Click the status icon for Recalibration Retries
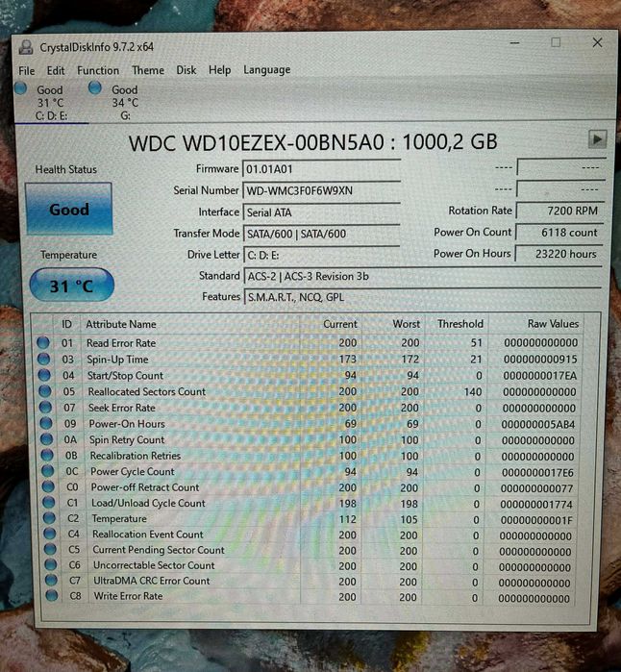Viewport: 621px width, 672px height. pyautogui.click(x=47, y=455)
